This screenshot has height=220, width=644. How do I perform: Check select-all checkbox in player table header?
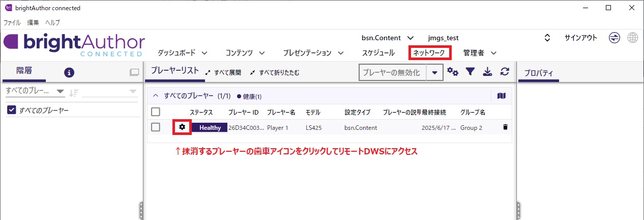[156, 112]
